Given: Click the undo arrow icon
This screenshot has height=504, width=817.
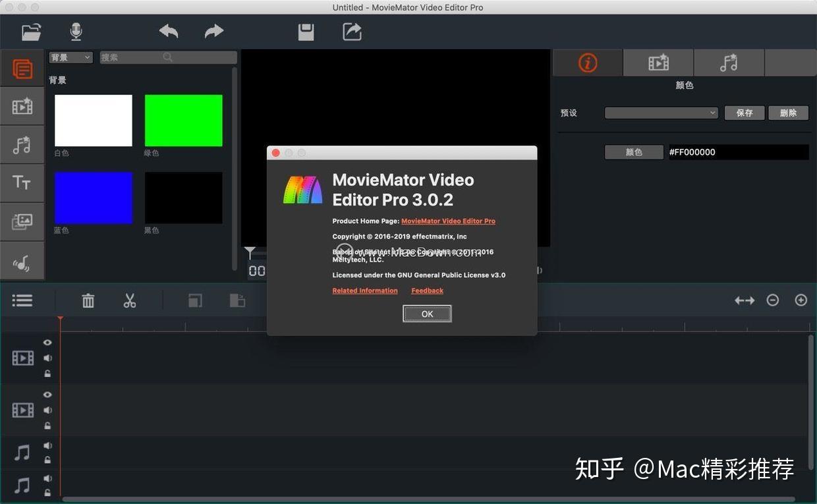Looking at the screenshot, I should pyautogui.click(x=168, y=31).
